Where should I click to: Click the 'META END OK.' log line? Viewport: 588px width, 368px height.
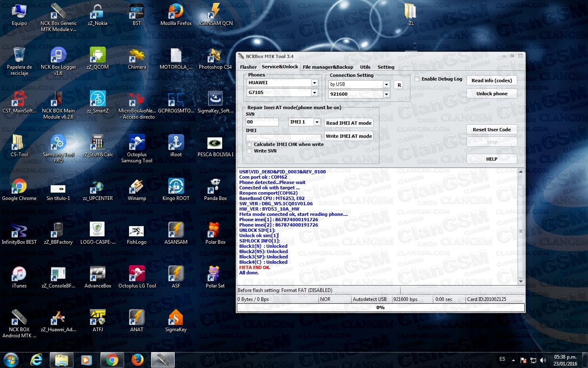(x=255, y=267)
